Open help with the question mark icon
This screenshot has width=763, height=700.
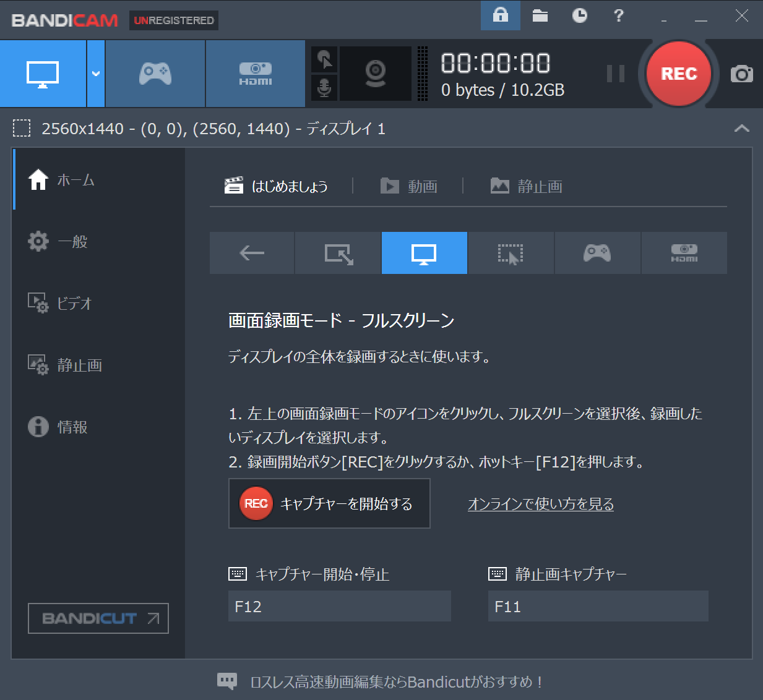click(618, 15)
